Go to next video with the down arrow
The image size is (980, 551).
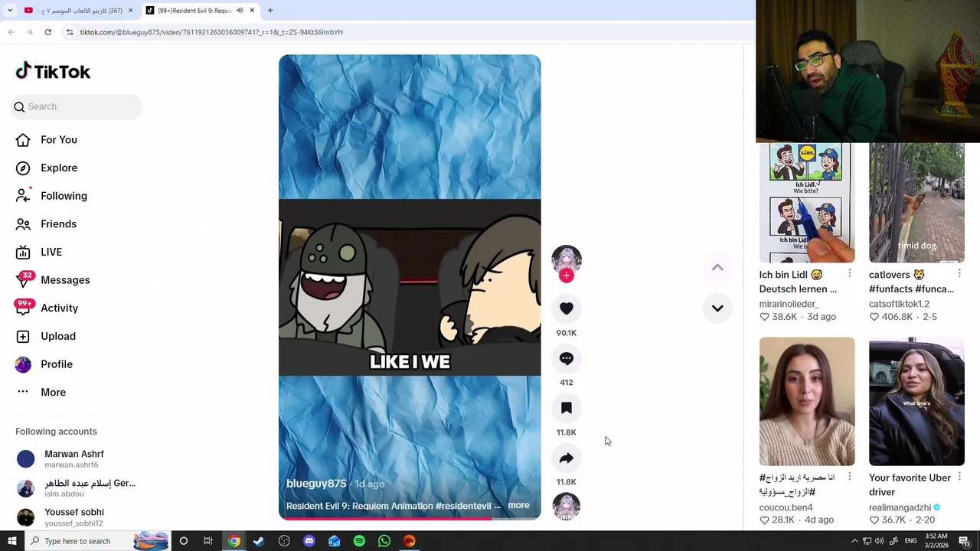(717, 308)
